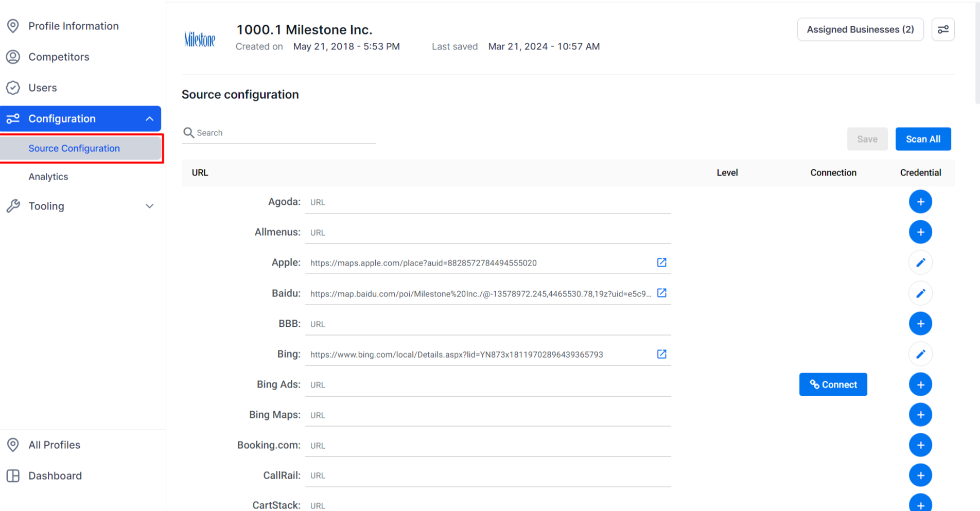980x511 pixels.
Task: Navigate to All Profiles
Action: tap(54, 445)
